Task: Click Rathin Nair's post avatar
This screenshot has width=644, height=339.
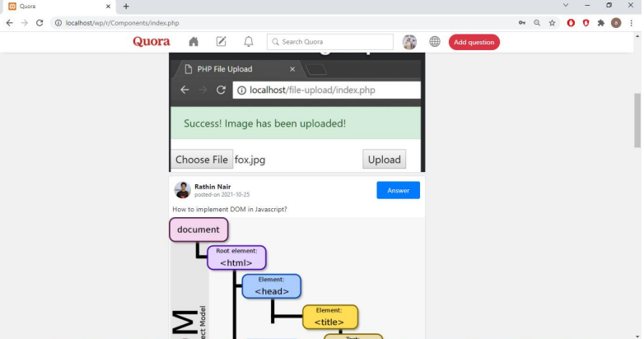Action: tap(182, 190)
